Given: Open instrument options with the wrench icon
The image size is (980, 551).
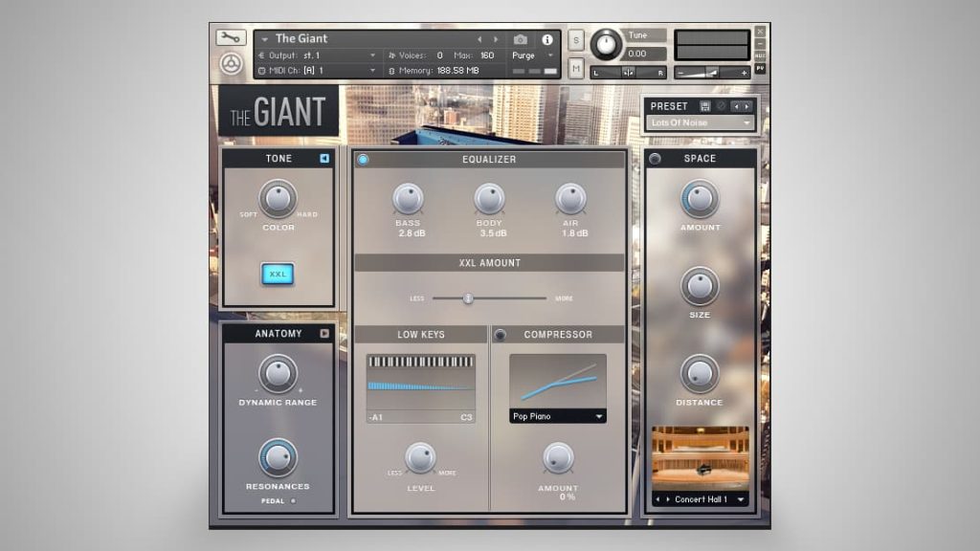Looking at the screenshot, I should [x=230, y=38].
